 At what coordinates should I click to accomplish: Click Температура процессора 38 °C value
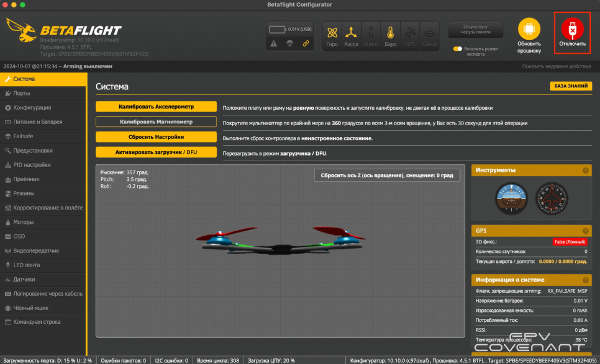[x=580, y=339]
